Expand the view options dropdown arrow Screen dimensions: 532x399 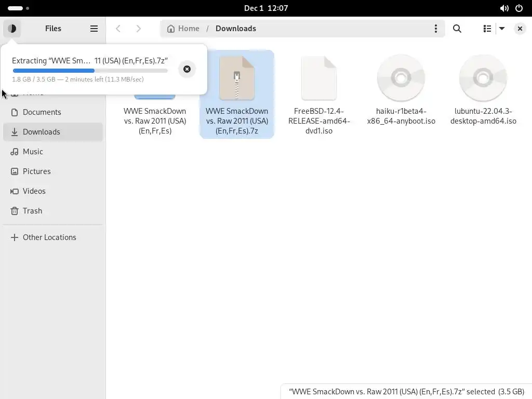point(502,29)
